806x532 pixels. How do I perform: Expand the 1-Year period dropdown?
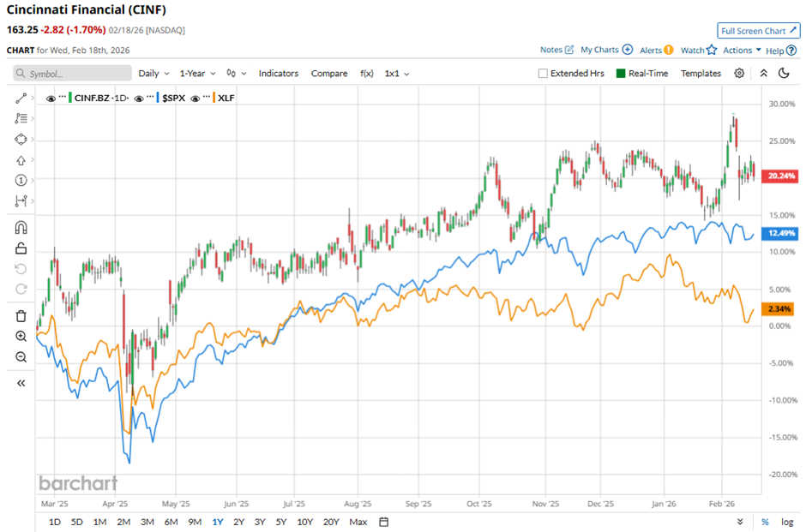tap(198, 74)
